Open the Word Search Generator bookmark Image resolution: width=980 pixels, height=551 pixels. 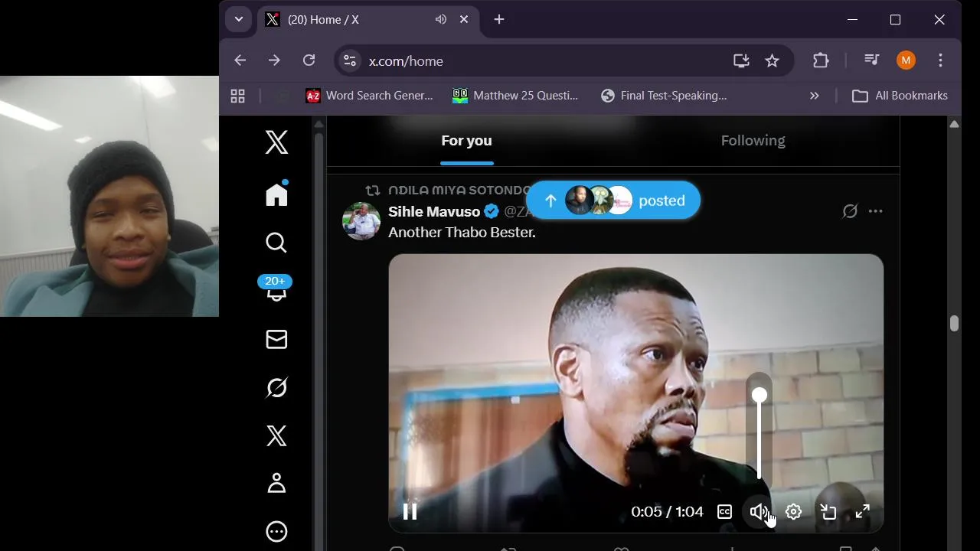(369, 96)
